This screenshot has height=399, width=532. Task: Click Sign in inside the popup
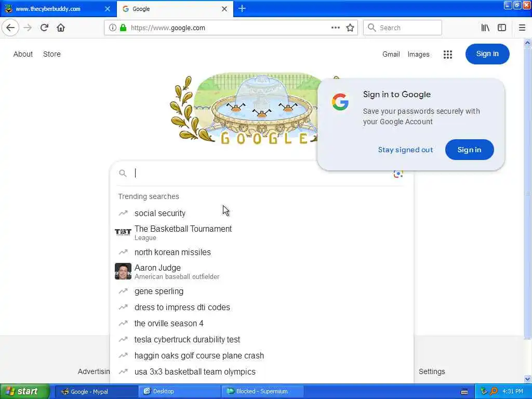click(x=469, y=150)
